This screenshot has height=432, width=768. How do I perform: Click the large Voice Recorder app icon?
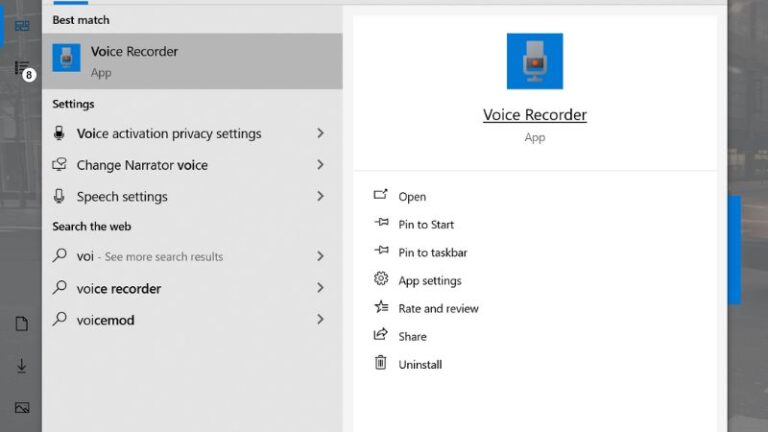click(534, 62)
